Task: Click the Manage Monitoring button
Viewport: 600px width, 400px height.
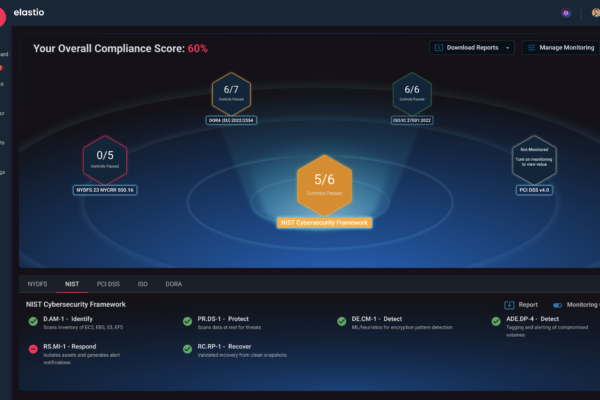Action: 559,47
